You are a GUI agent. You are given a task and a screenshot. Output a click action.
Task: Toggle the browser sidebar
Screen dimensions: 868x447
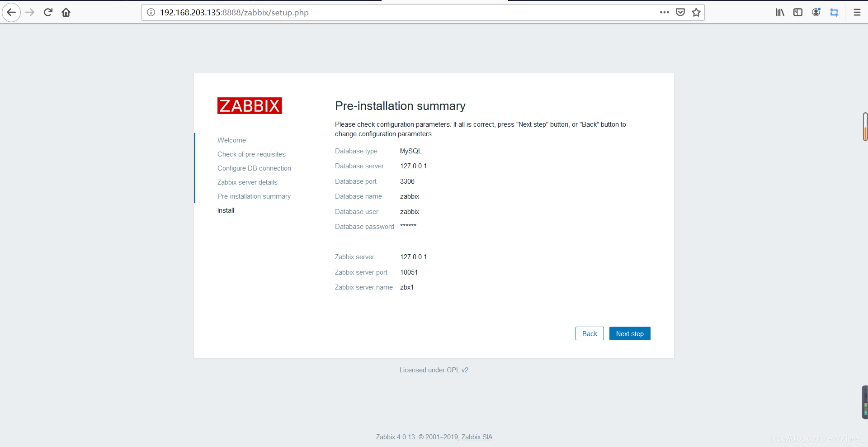[798, 12]
